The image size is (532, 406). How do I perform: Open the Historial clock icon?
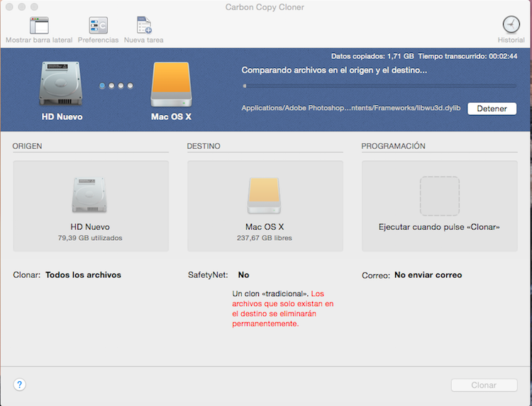511,26
